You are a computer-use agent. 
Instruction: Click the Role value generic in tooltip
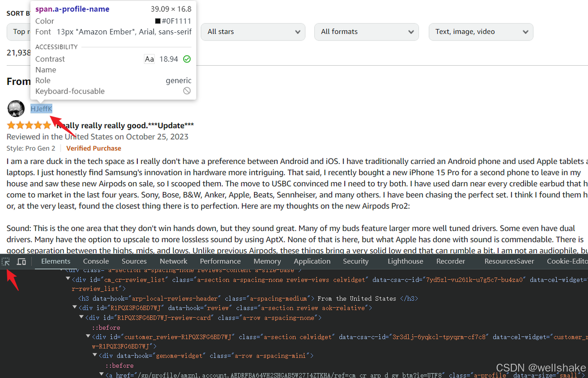[x=179, y=80]
